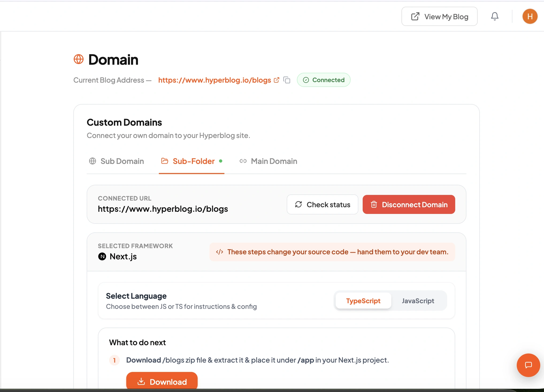Click the 'Next.js' framework name
Image resolution: width=544 pixels, height=392 pixels.
tap(123, 256)
